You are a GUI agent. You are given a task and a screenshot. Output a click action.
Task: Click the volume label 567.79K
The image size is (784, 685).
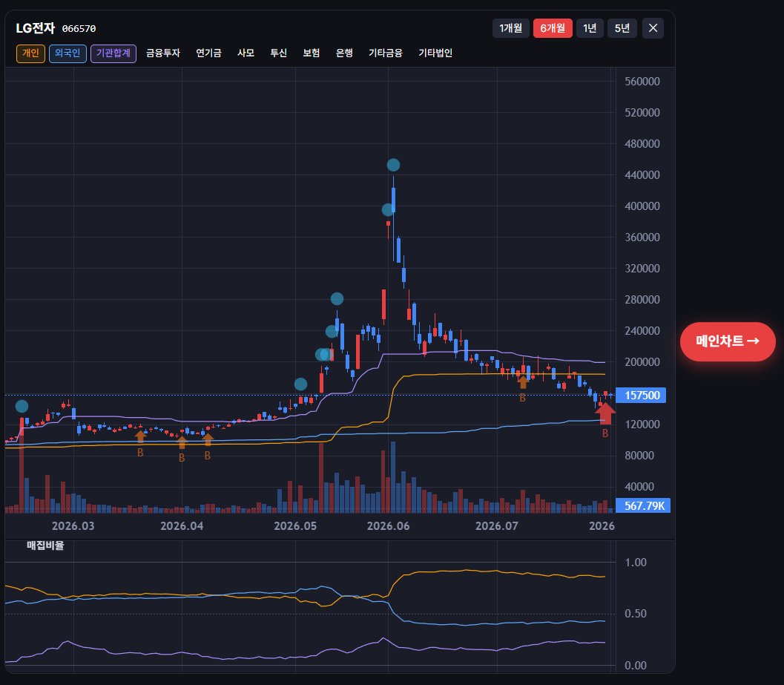coord(643,506)
